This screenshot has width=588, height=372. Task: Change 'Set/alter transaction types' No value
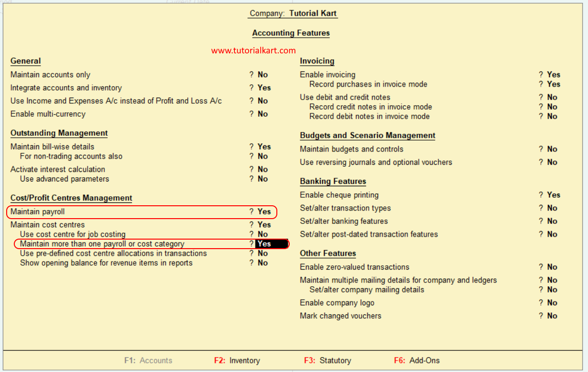coord(552,208)
